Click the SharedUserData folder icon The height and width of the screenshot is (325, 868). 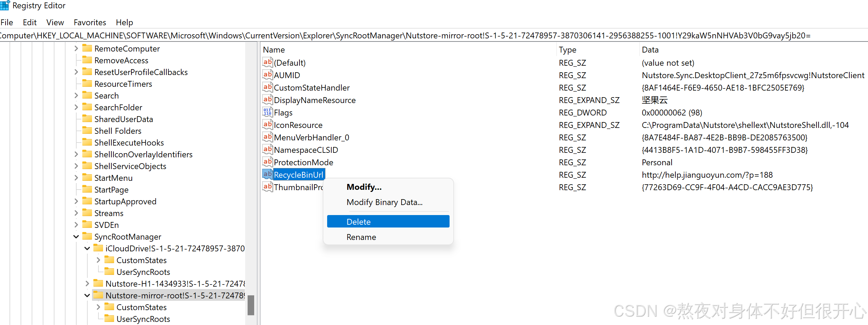click(87, 119)
